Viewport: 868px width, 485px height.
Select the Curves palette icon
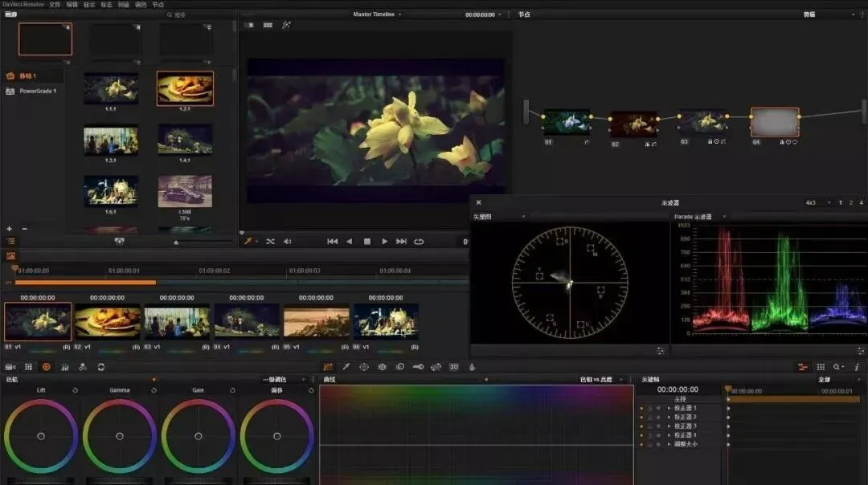327,367
